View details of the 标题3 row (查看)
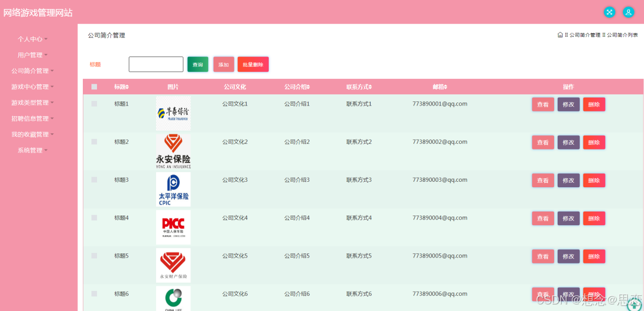This screenshot has width=644, height=311. [x=543, y=180]
